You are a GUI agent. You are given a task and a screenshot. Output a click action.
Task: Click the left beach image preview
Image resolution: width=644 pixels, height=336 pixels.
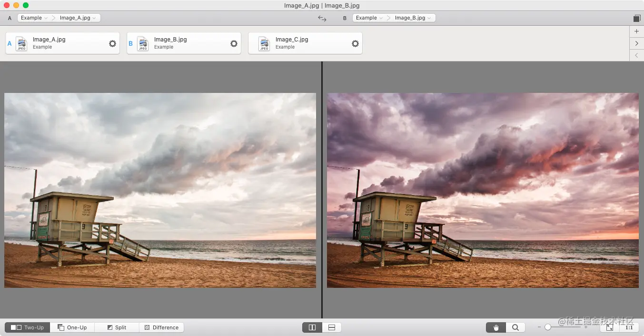pos(160,190)
